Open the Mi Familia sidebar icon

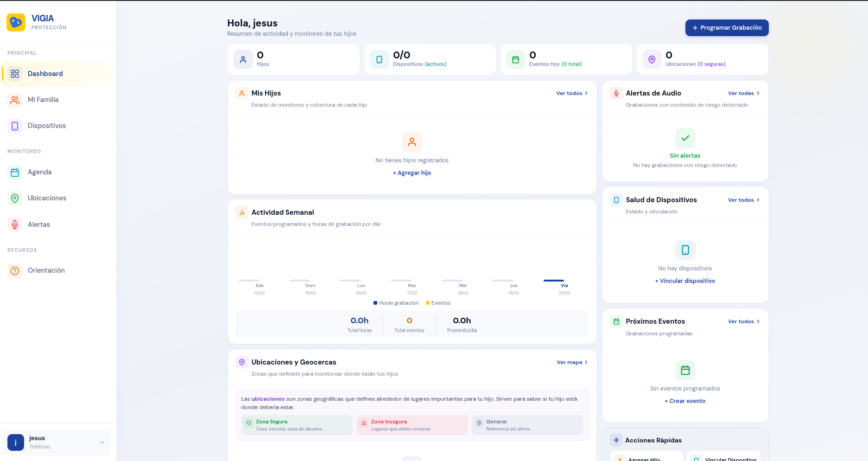15,100
